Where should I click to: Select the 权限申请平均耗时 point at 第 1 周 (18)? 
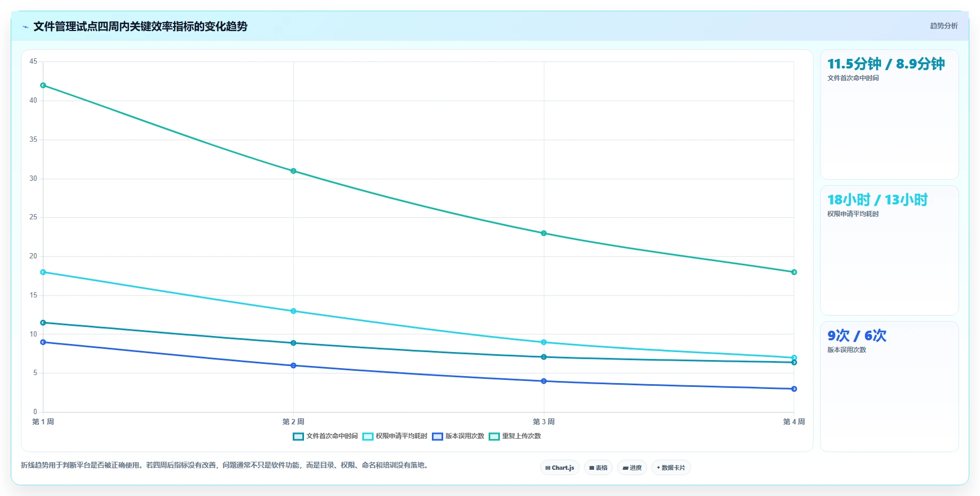coord(43,272)
